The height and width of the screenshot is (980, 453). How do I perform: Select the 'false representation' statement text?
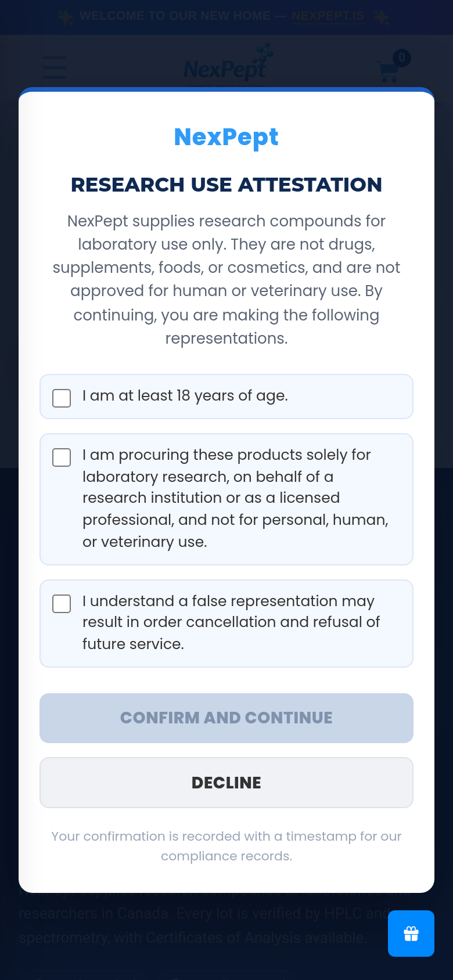coord(231,622)
